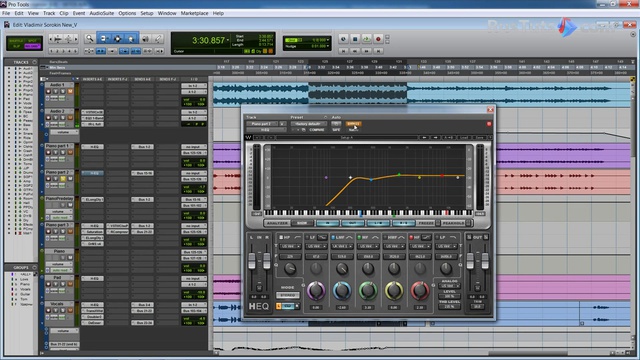Click the Waves logo icon
640x360 pixels.
248,138
